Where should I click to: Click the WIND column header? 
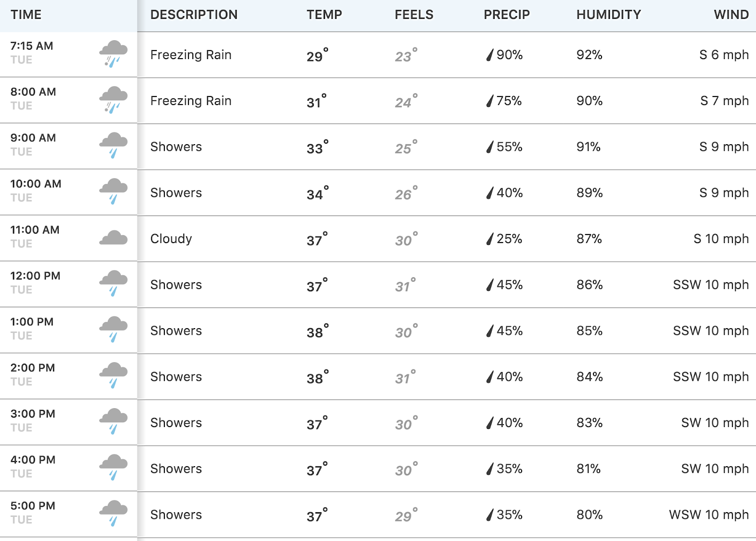[731, 15]
